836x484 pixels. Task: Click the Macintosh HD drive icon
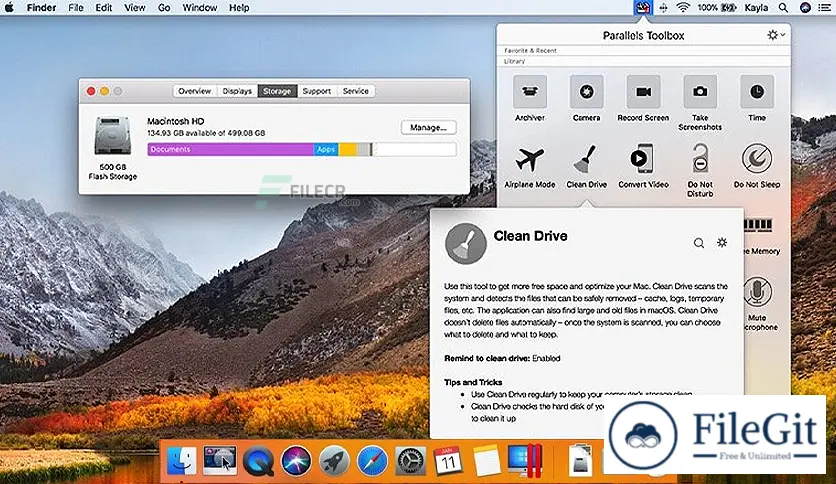tap(112, 135)
